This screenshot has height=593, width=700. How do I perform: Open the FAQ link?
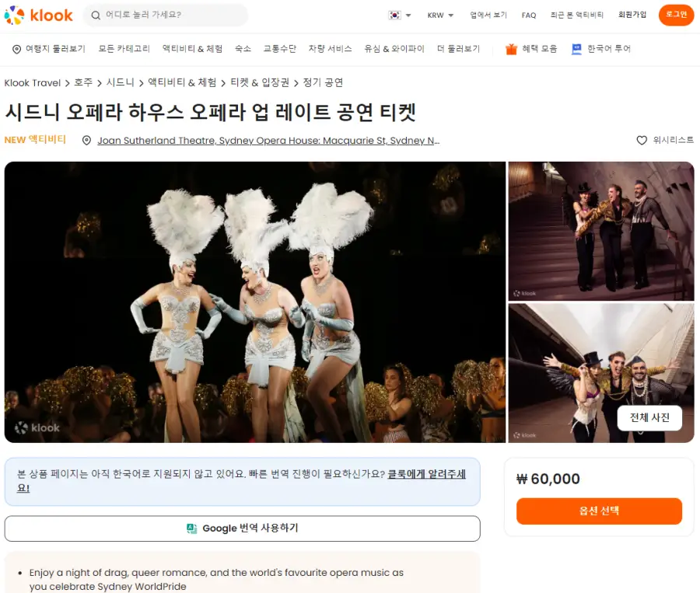[529, 16]
